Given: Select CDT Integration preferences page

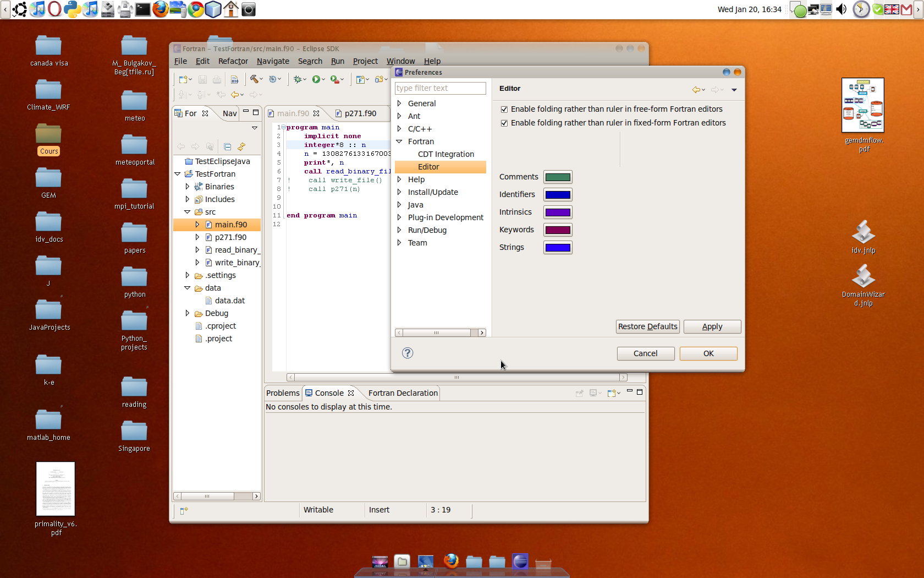Looking at the screenshot, I should click(x=446, y=154).
